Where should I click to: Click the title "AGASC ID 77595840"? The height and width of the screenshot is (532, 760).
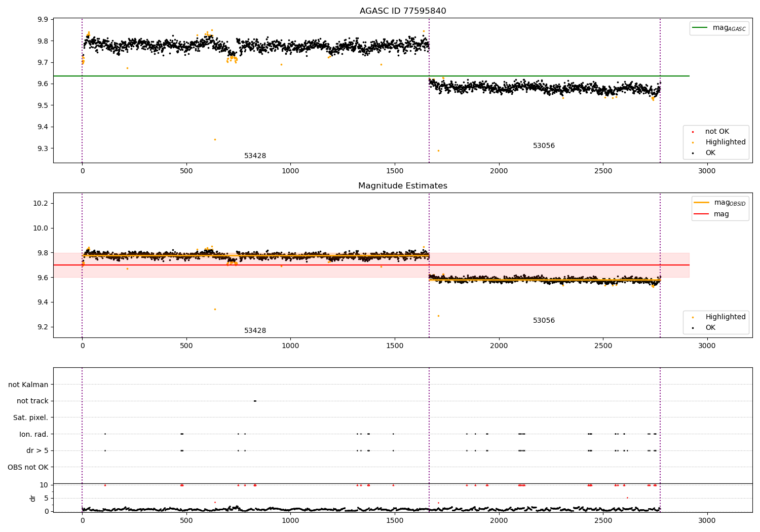(x=403, y=11)
